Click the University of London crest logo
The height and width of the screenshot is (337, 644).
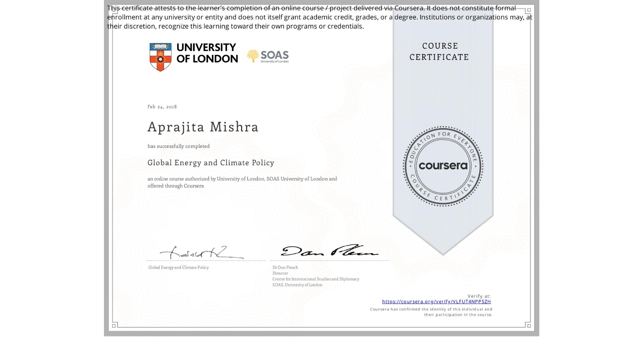[x=160, y=57]
